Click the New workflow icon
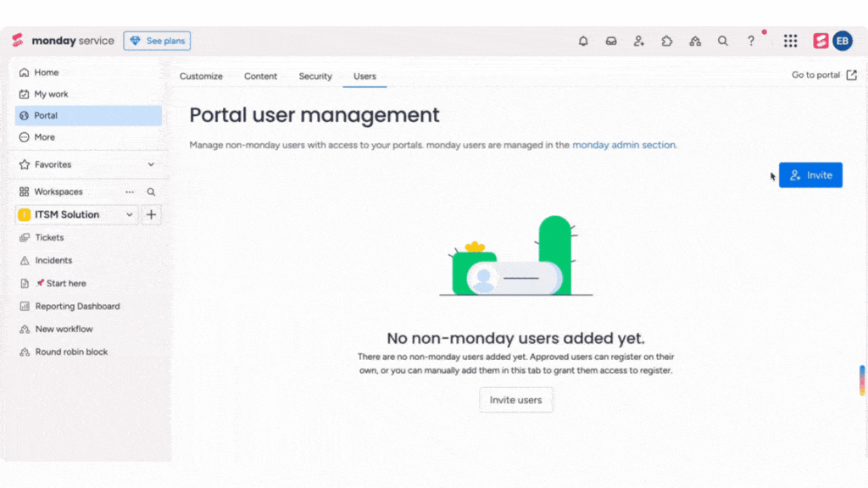Viewport: 868px width, 488px height. click(x=25, y=330)
